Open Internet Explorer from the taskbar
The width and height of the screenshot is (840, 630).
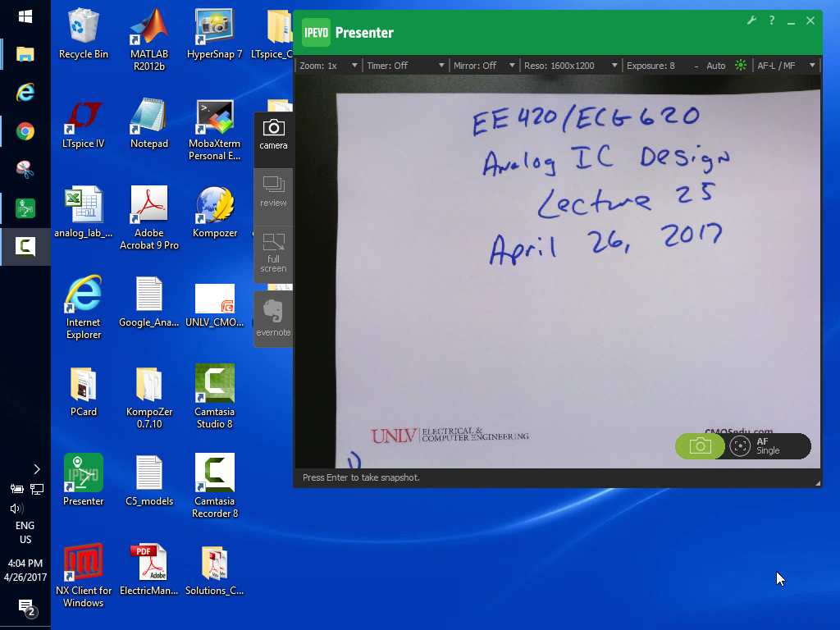coord(25,93)
